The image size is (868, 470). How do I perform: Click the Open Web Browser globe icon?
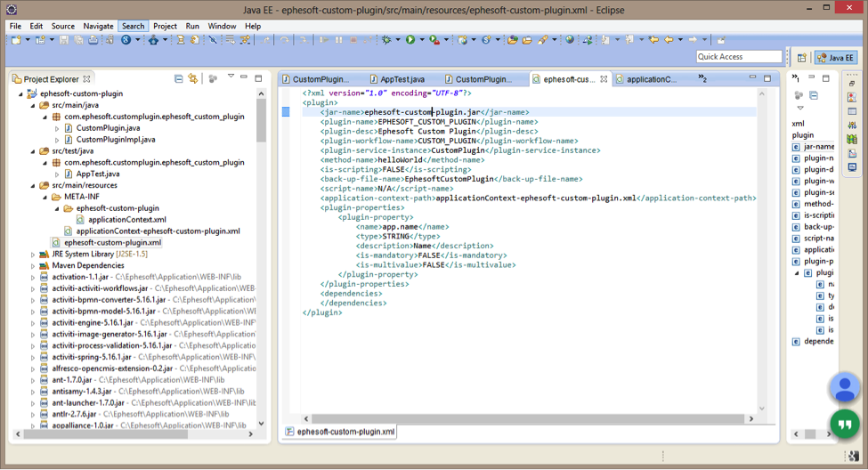[x=570, y=40]
